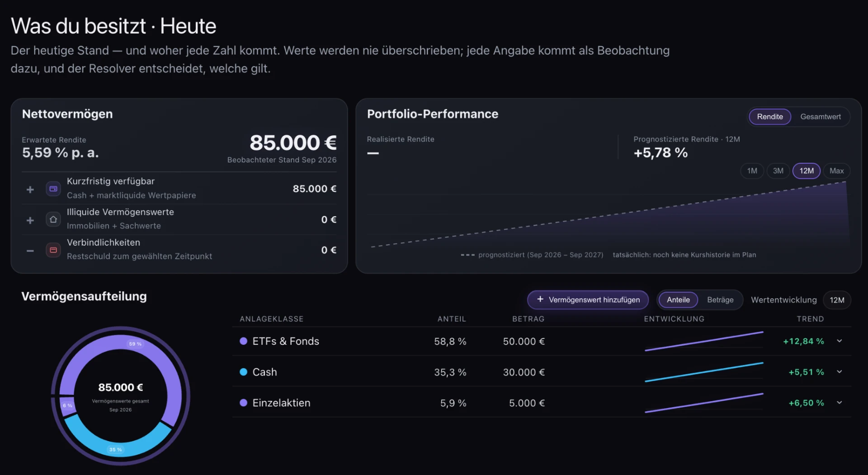Click the blue dot beside Cash
868x475 pixels.
point(243,372)
